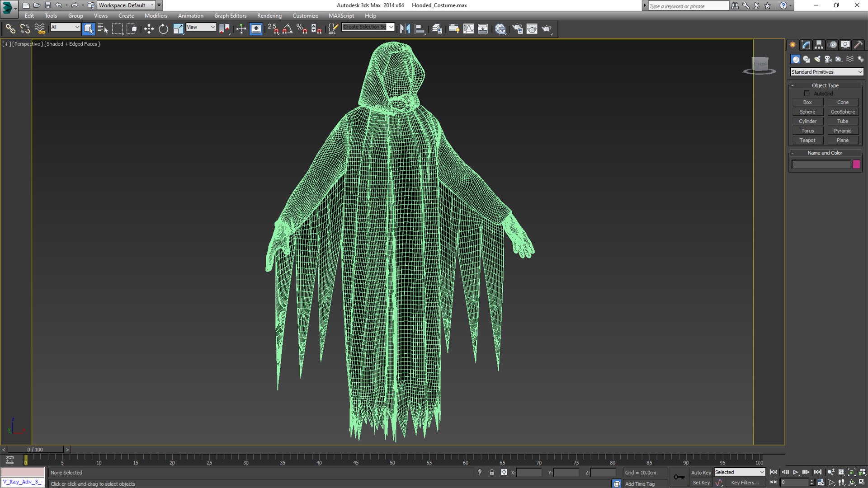
Task: Click the Maximize Viewport Toggle icon
Action: click(x=862, y=482)
